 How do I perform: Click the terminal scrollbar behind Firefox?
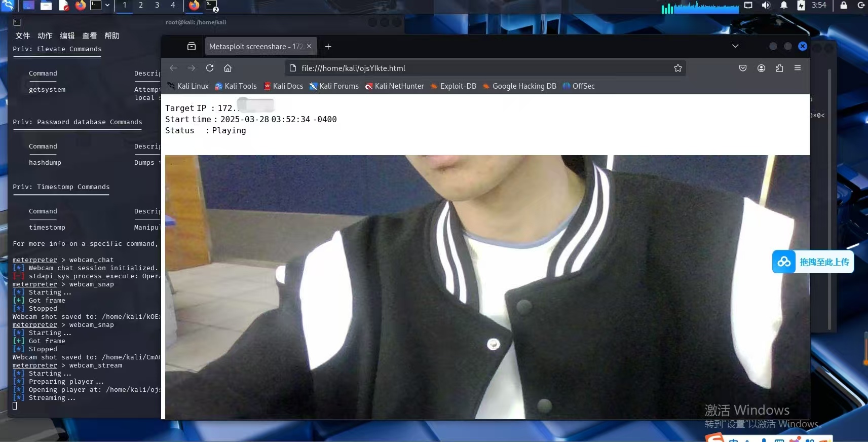pos(829,200)
